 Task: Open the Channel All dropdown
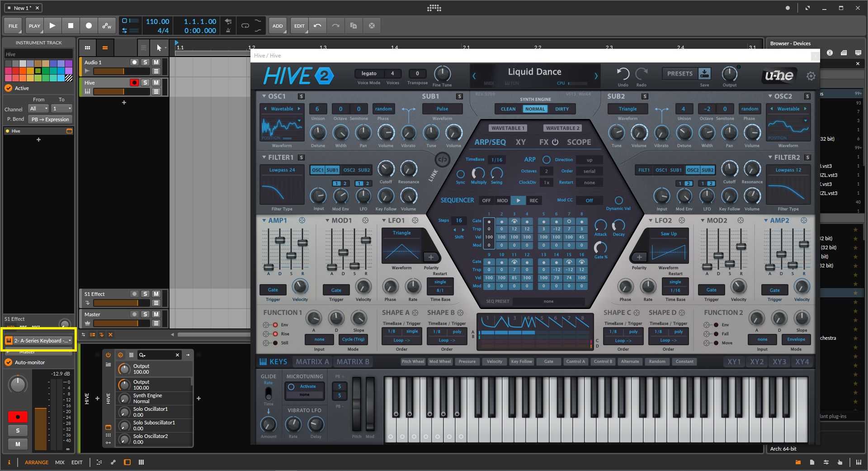38,109
